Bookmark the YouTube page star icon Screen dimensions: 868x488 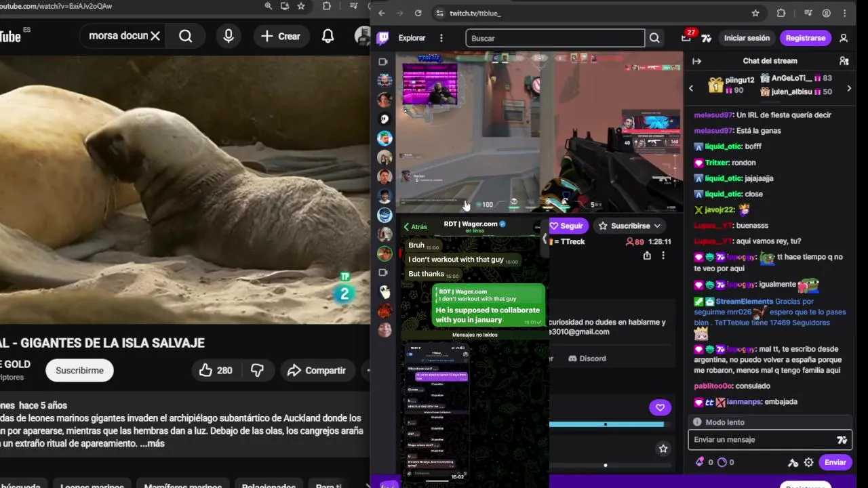pyautogui.click(x=301, y=6)
